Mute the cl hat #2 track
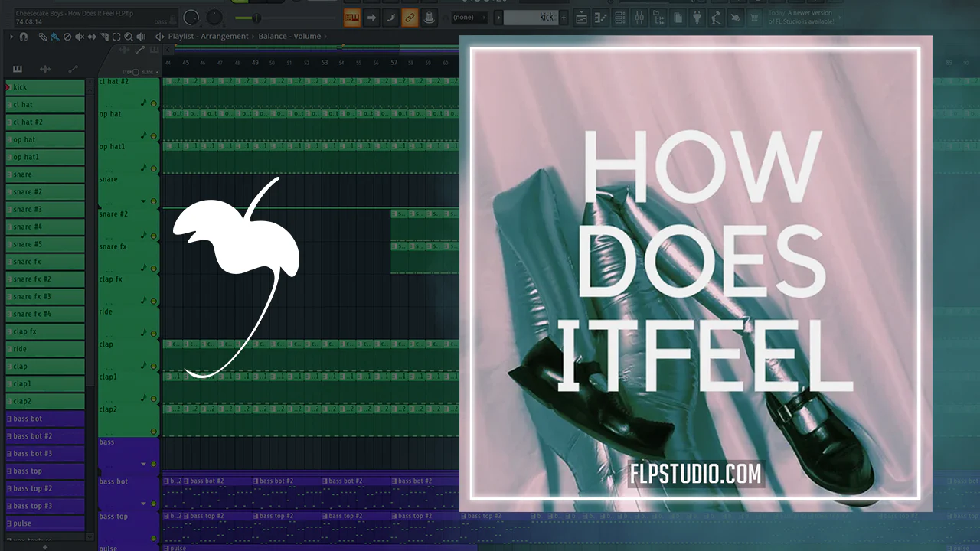Image resolution: width=980 pixels, height=551 pixels. (154, 103)
